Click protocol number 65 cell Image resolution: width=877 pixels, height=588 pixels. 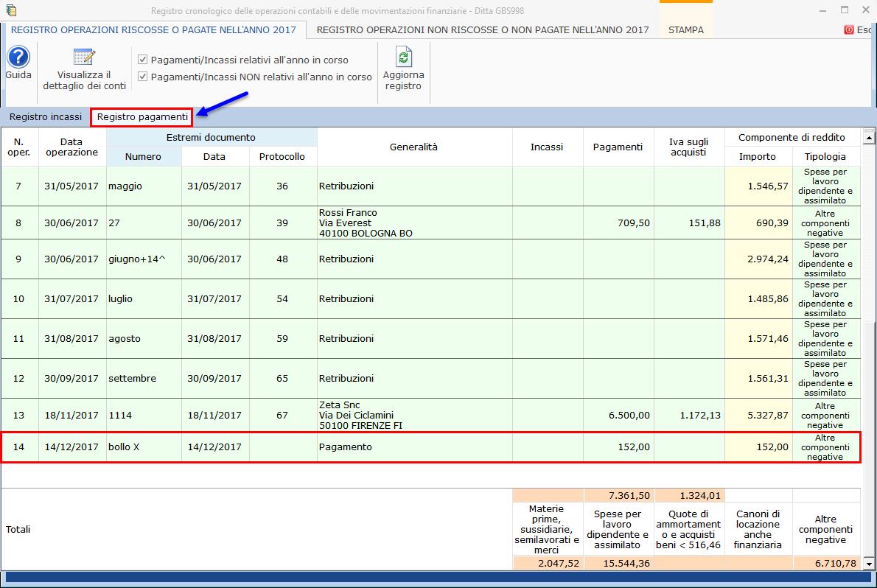click(x=282, y=378)
